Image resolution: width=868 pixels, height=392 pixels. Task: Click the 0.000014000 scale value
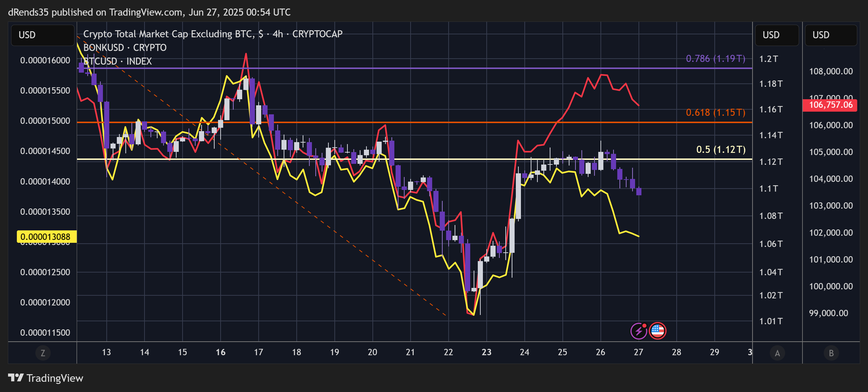click(45, 182)
